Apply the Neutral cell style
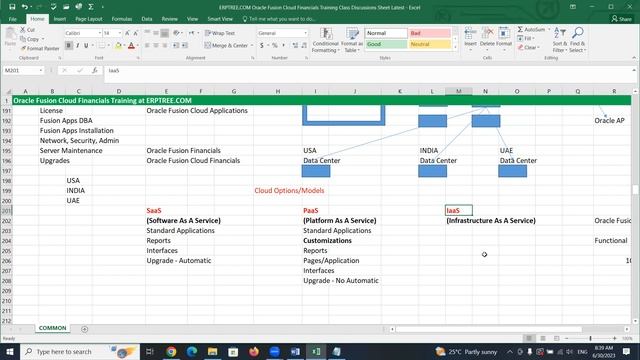 point(429,44)
